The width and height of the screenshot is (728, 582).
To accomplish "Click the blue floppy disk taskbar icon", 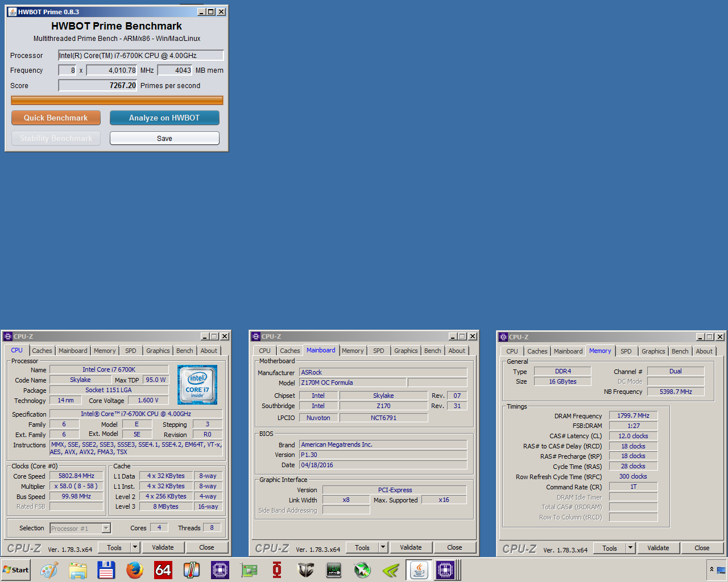I will point(106,569).
